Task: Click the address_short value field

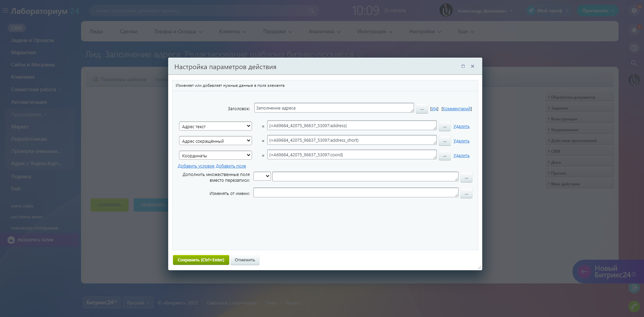Action: click(x=352, y=140)
